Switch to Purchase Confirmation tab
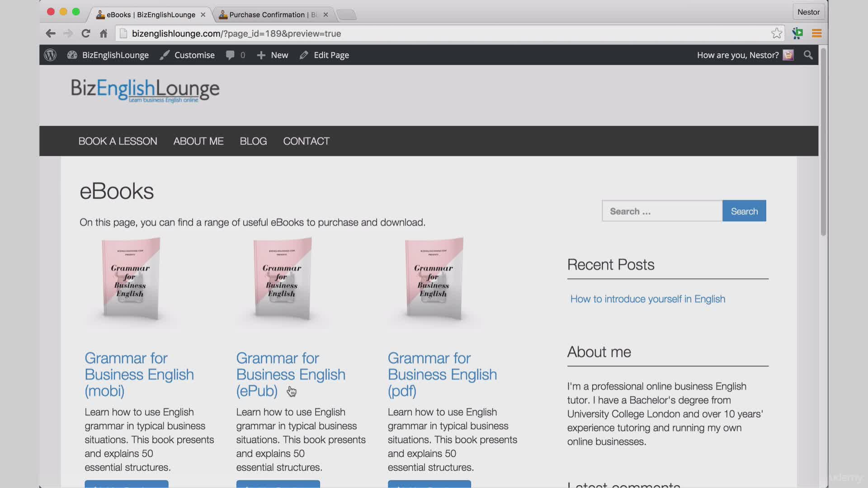Image resolution: width=868 pixels, height=488 pixels. [273, 15]
